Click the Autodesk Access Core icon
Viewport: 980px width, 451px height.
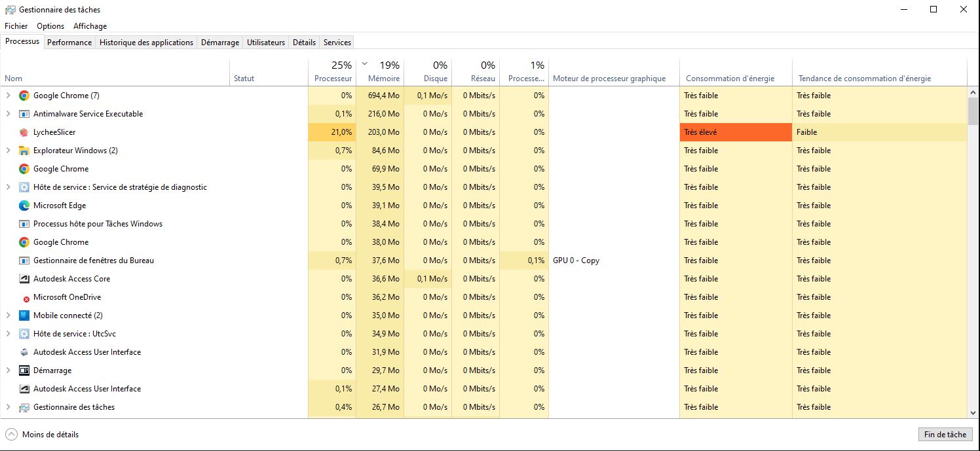click(x=24, y=279)
